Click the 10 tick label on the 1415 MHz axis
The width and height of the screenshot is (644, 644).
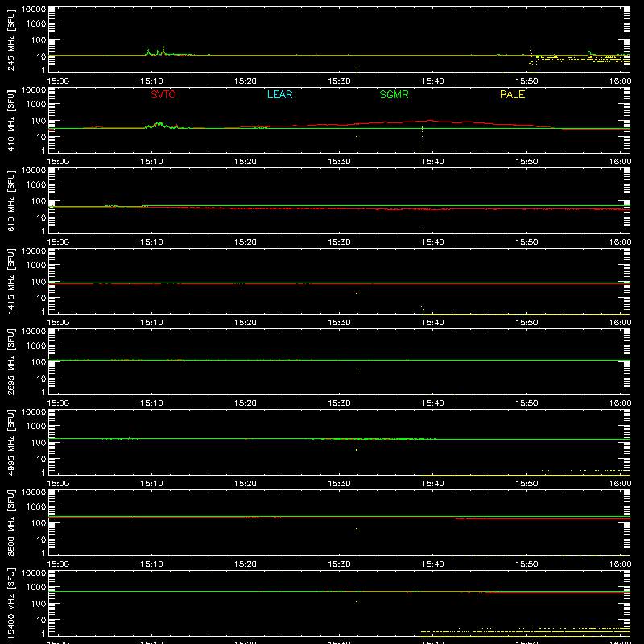tap(41, 298)
